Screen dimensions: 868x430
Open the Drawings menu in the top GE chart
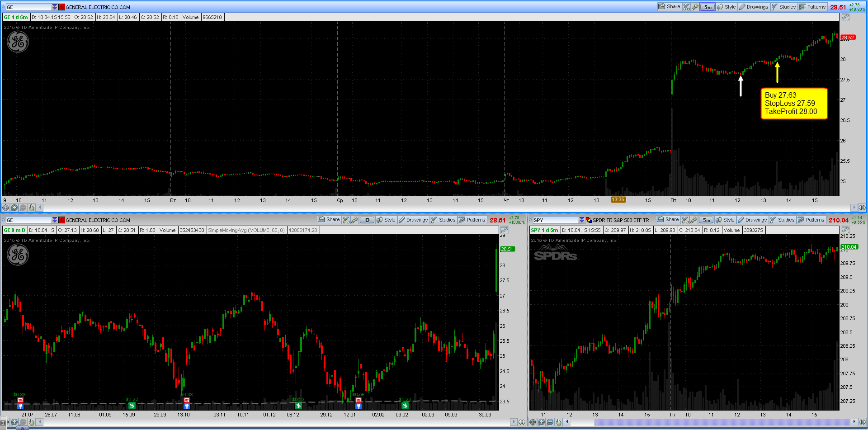tap(754, 7)
